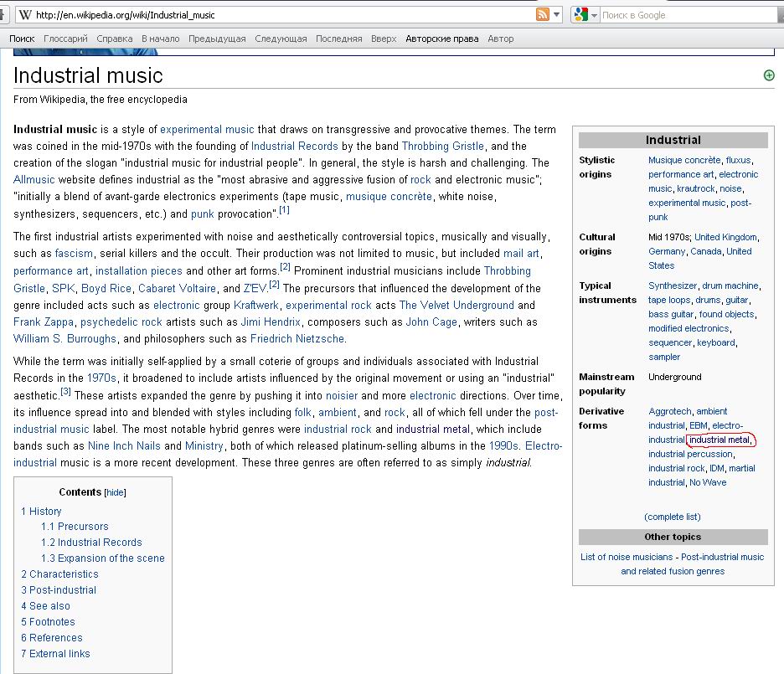Open the Industrial Records link in intro
Image resolution: width=784 pixels, height=674 pixels.
click(x=295, y=146)
